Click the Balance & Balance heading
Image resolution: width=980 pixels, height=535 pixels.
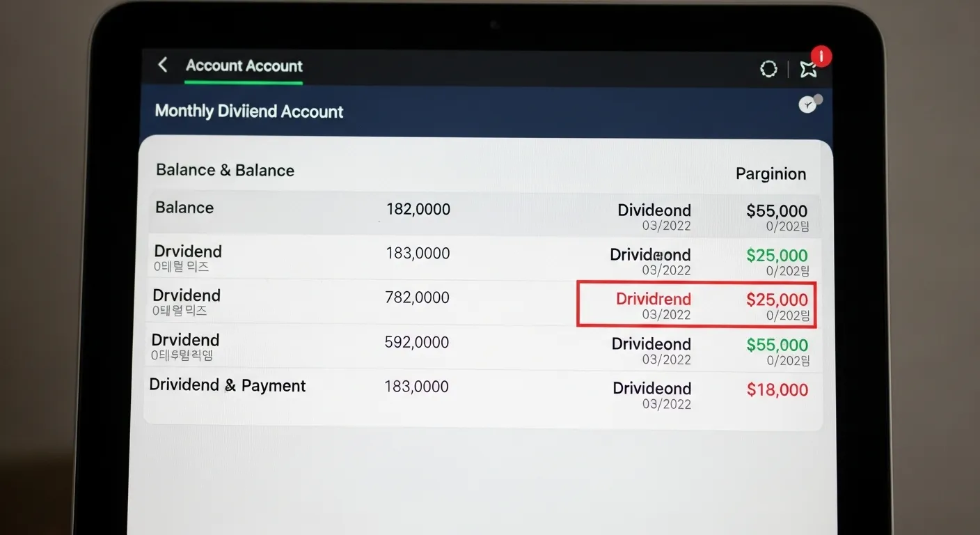(225, 171)
